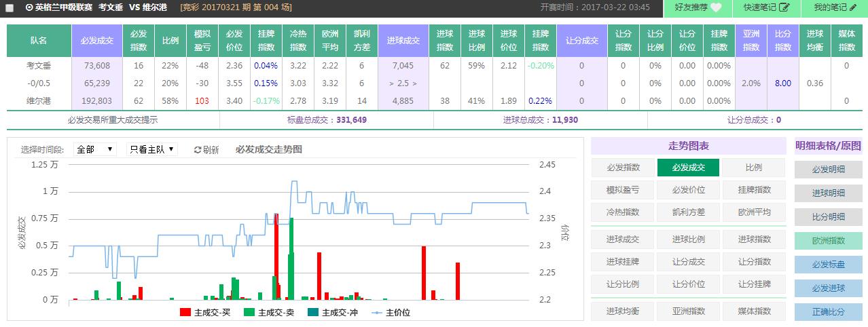The width and height of the screenshot is (868, 327).
Task: Open the 比分明细 detail table
Action: point(829,217)
